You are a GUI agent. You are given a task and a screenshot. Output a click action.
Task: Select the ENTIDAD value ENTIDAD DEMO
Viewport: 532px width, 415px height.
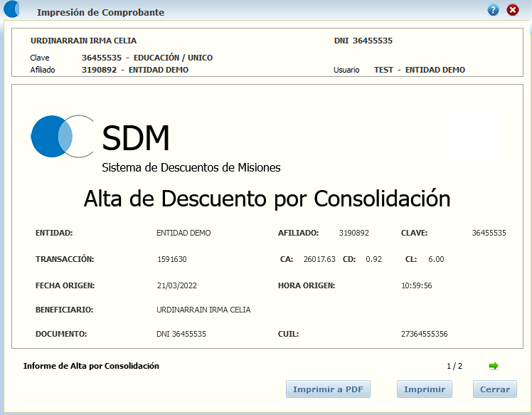click(x=183, y=233)
